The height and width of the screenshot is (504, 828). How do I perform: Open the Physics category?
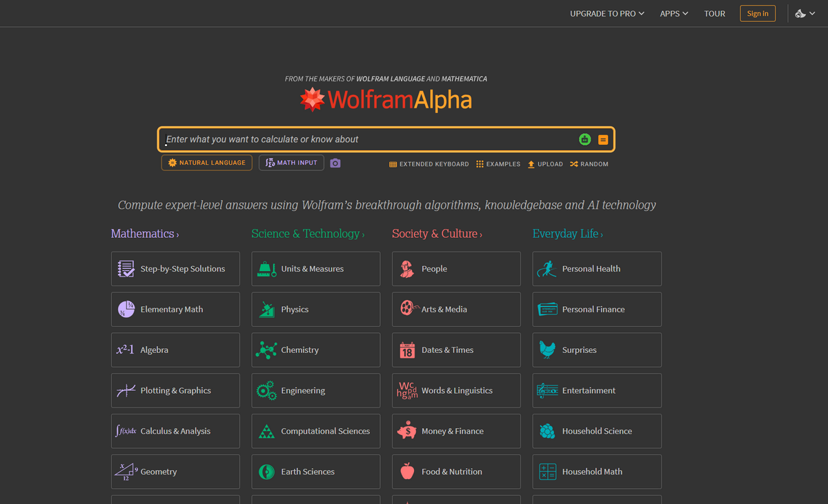(x=316, y=310)
